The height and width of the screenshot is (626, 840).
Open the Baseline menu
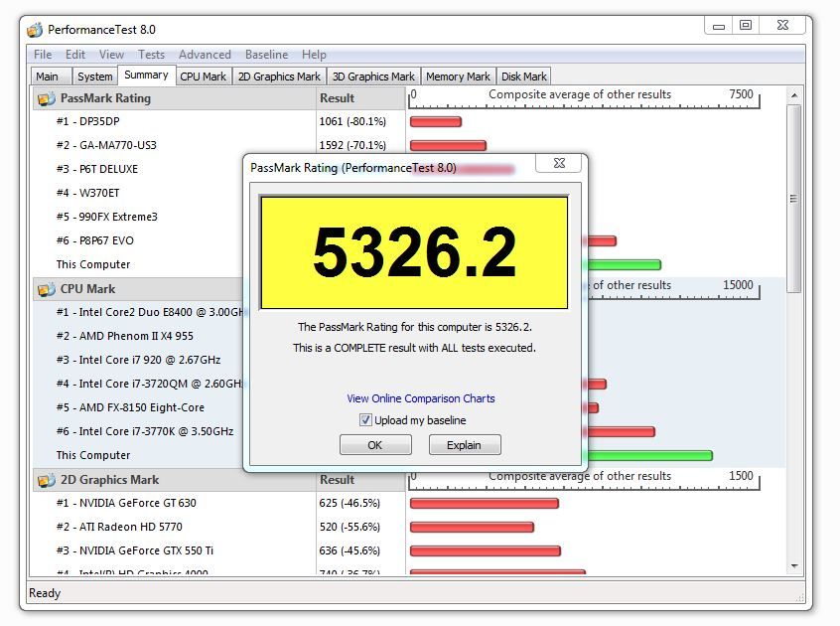pyautogui.click(x=267, y=55)
